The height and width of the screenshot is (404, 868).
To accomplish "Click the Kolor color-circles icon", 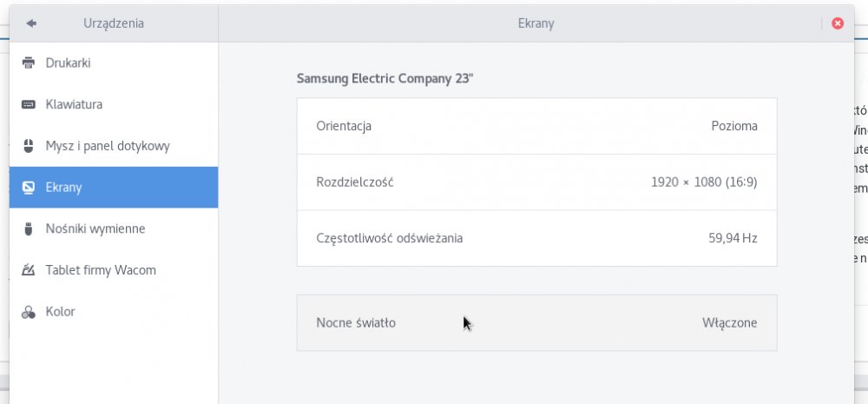I will coord(29,312).
